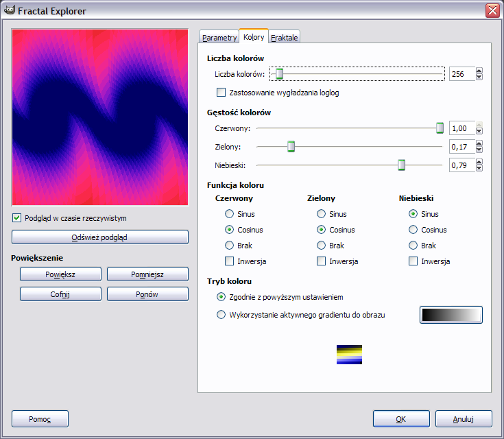The image size is (504, 439).
Task: Select Brak for Zielony color function
Action: (322, 246)
